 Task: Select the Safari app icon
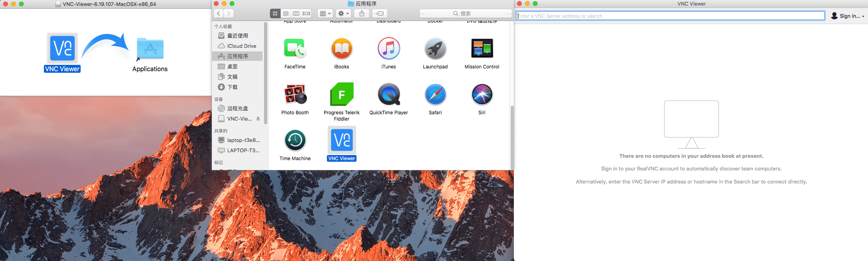pos(435,95)
